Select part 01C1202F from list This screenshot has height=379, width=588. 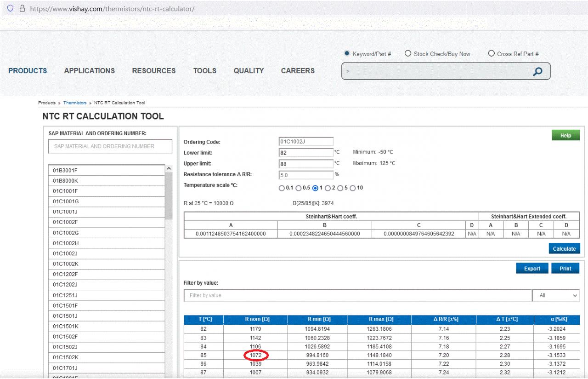click(107, 275)
